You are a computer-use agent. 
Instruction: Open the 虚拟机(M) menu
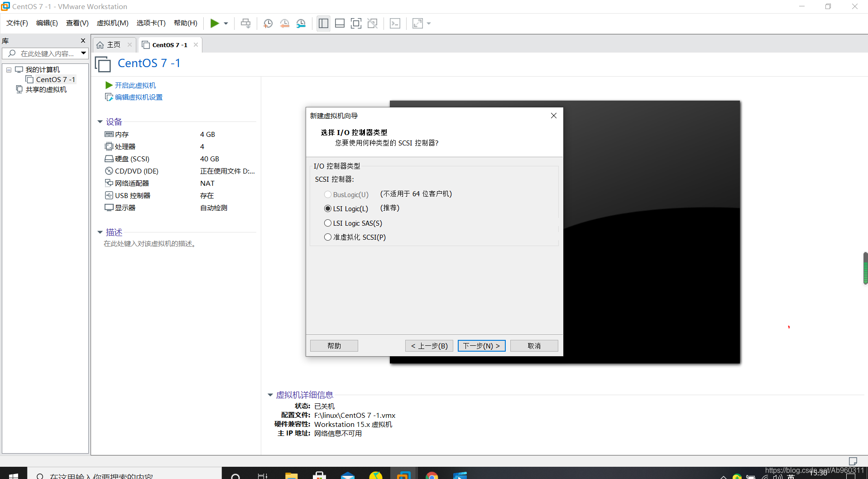[113, 23]
